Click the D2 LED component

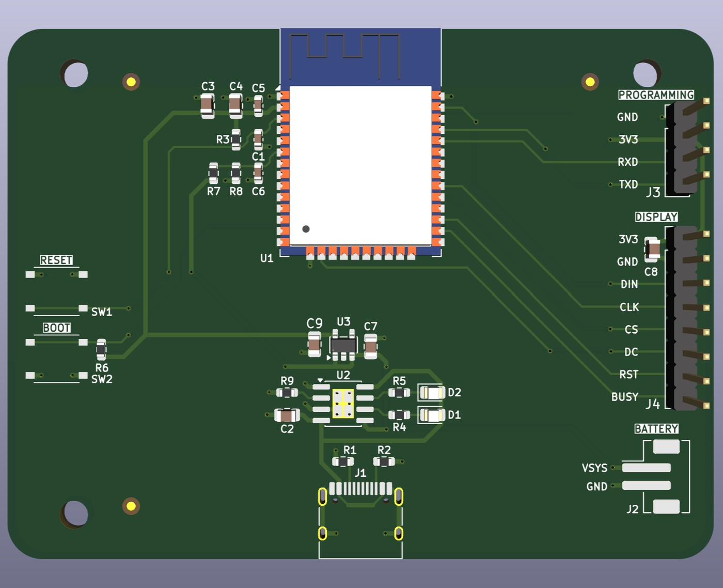tap(431, 393)
